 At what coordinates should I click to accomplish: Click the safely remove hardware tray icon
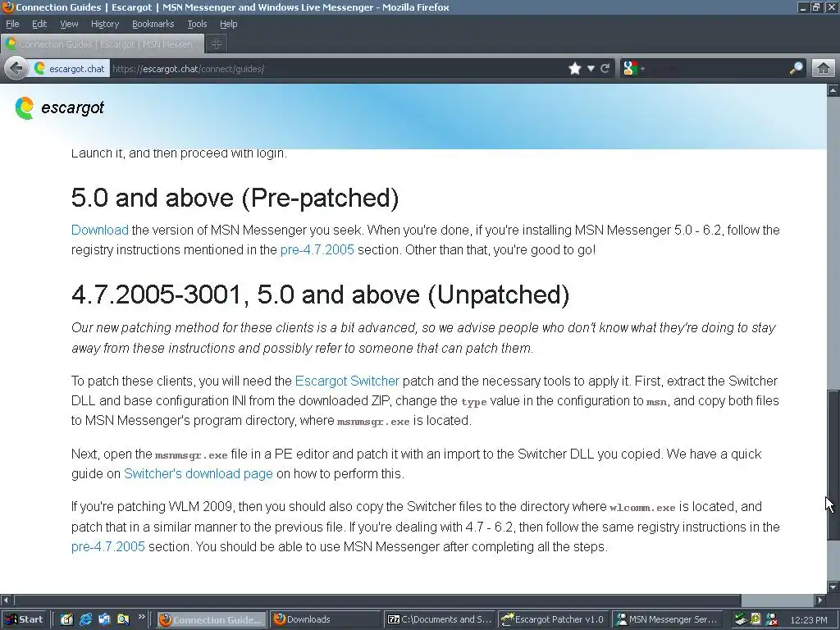tap(741, 619)
